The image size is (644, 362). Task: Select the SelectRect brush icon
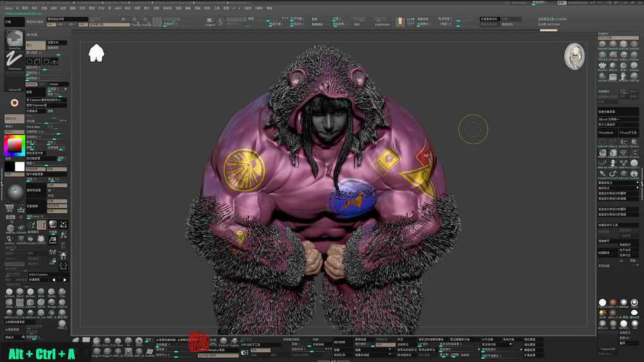[x=602, y=142]
